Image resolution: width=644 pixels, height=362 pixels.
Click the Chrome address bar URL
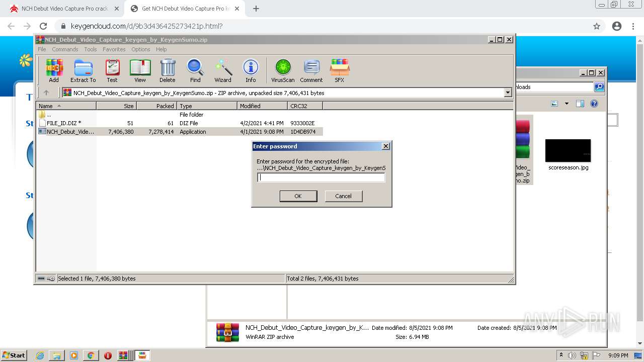click(146, 26)
